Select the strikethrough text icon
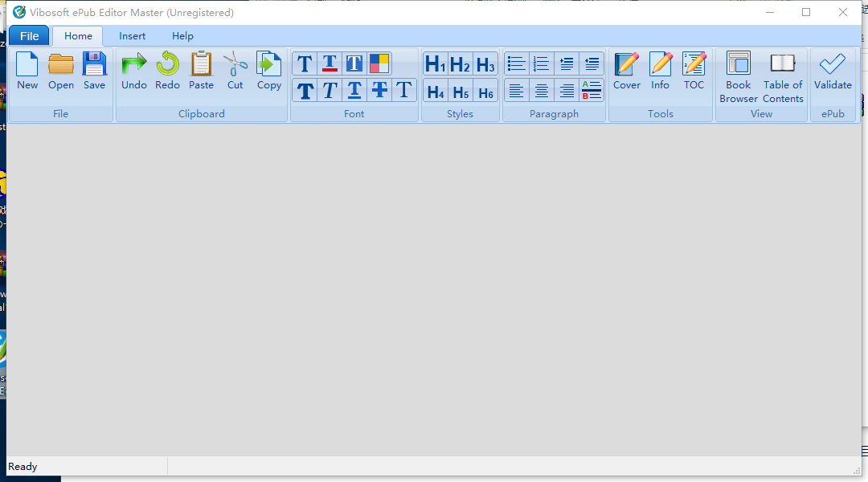Image resolution: width=868 pixels, height=482 pixels. point(379,90)
